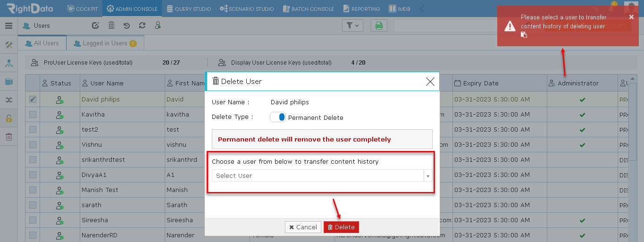The width and height of the screenshot is (644, 242).
Task: Open the database stack sidebar icon
Action: 8,82
